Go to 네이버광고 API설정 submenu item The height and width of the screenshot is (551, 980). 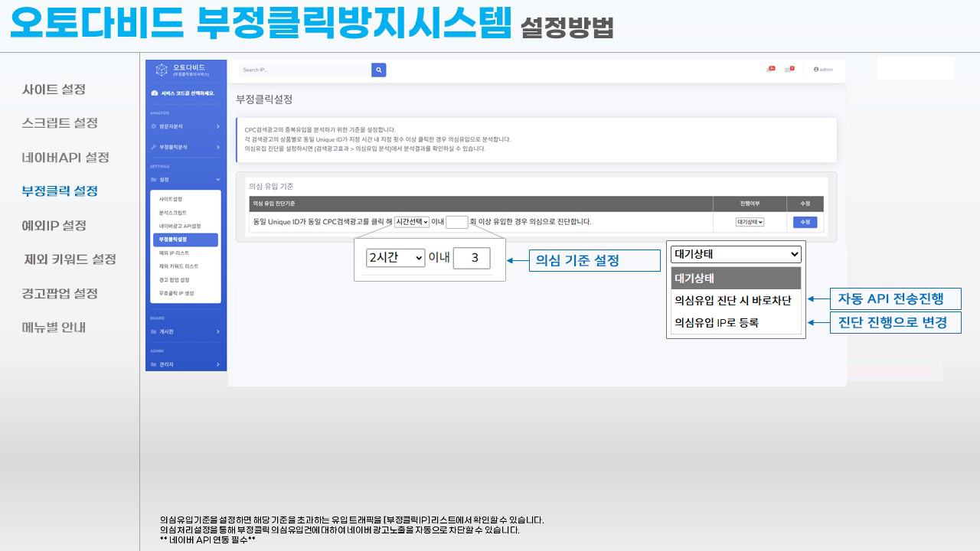click(x=179, y=226)
